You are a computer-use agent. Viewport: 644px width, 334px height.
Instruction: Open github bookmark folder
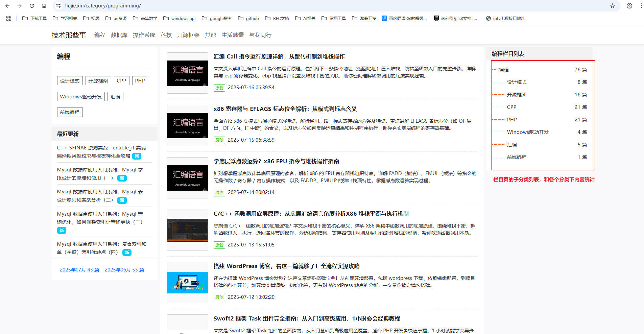pyautogui.click(x=248, y=18)
